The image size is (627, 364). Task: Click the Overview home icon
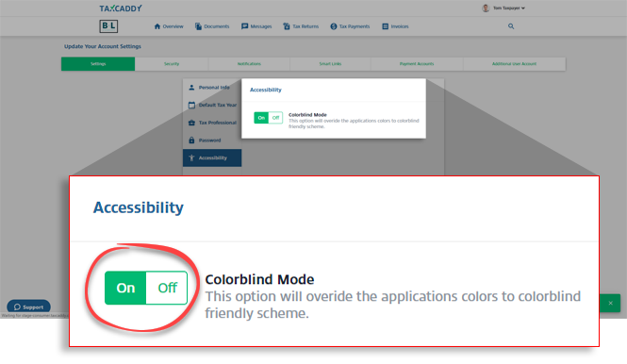(157, 26)
